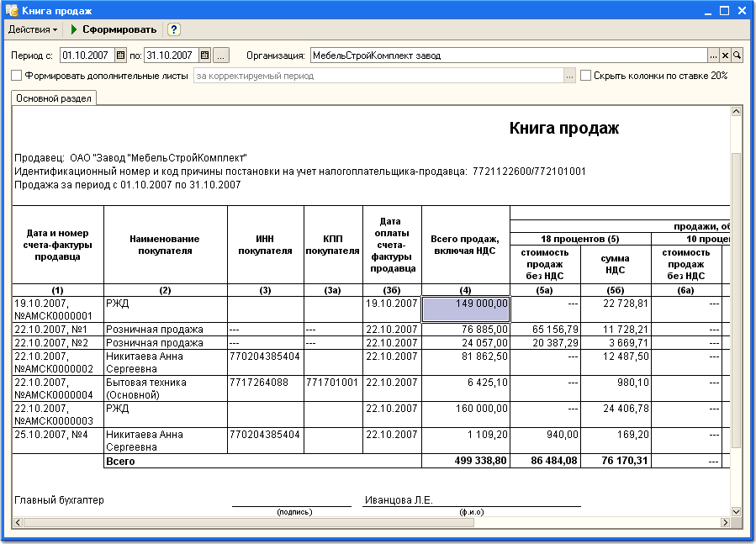Select cell 3 669,71
Image resolution: width=756 pixels, height=544 pixels.
click(x=616, y=343)
